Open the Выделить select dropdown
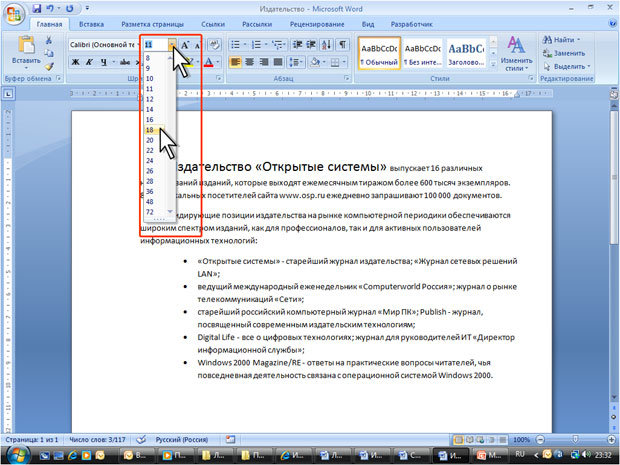Viewport: 620px width, 465px height. tap(567, 66)
